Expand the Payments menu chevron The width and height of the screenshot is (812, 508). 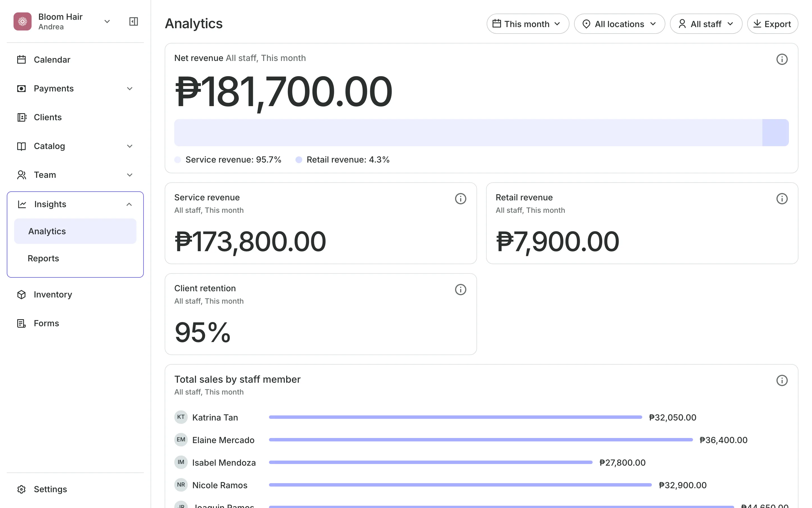[x=129, y=89]
